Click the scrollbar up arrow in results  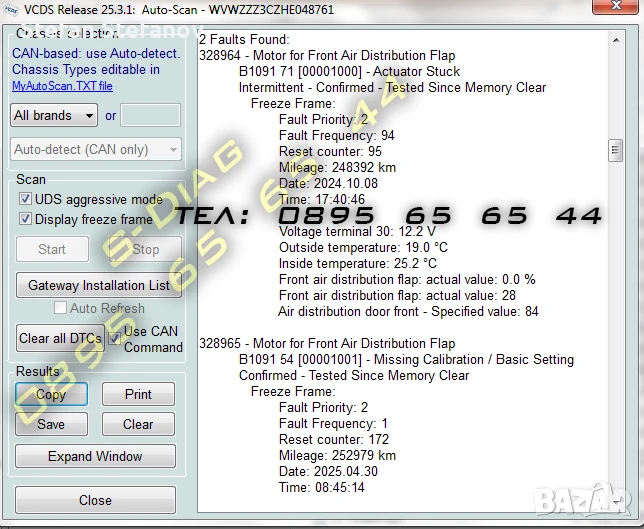[616, 40]
